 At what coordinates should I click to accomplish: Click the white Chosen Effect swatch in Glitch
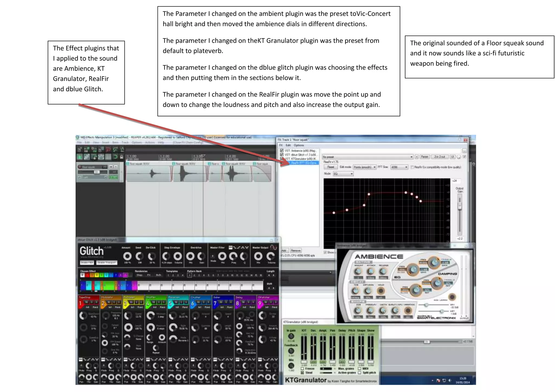tap(82, 275)
